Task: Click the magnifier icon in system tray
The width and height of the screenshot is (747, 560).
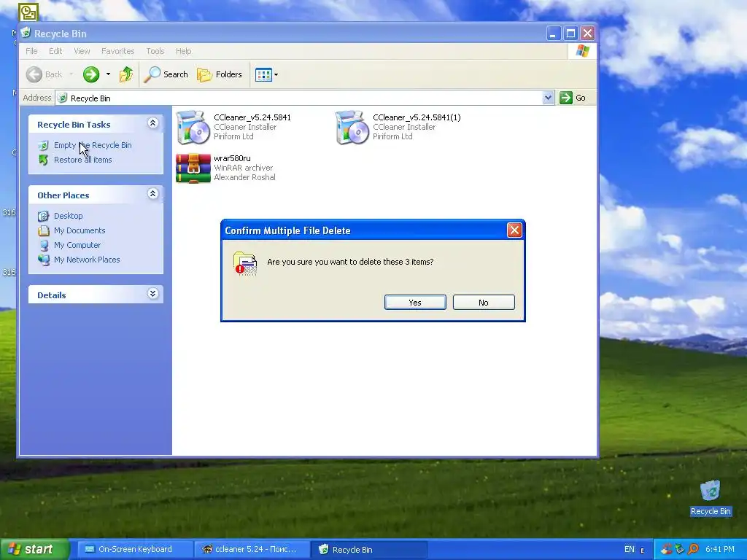Action: point(693,550)
